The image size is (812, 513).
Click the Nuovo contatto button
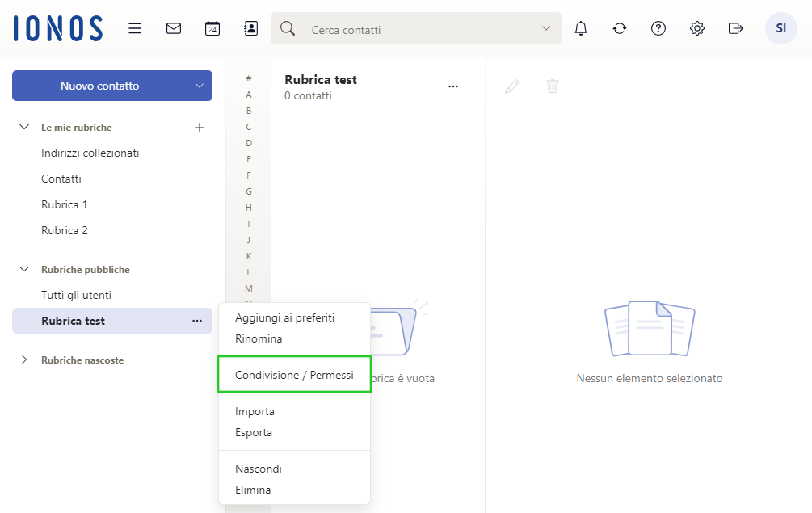click(99, 86)
